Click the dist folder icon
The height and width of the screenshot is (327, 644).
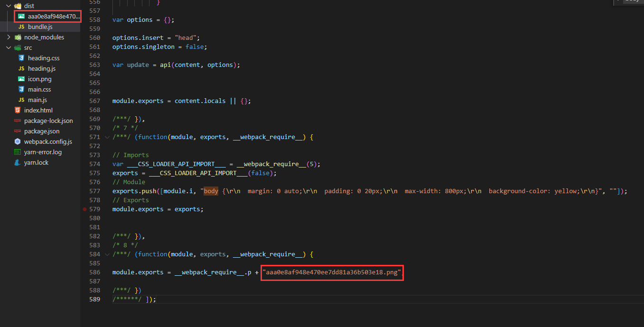[18, 6]
